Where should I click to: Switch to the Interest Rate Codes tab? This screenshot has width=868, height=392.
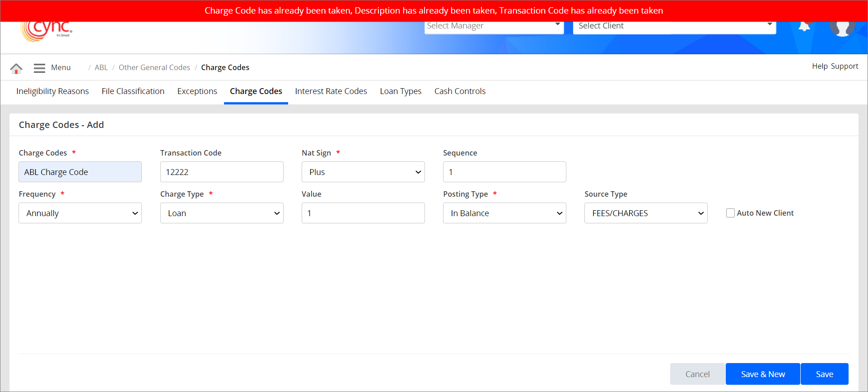(x=331, y=91)
